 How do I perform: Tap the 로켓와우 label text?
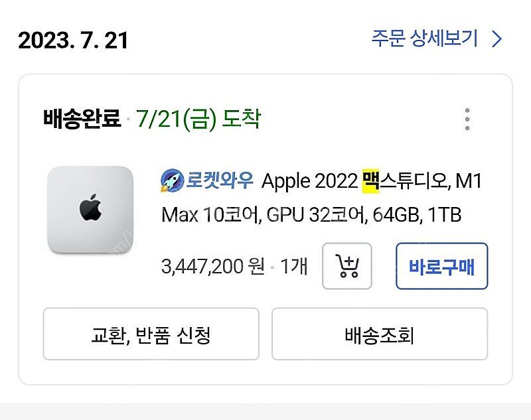point(217,180)
